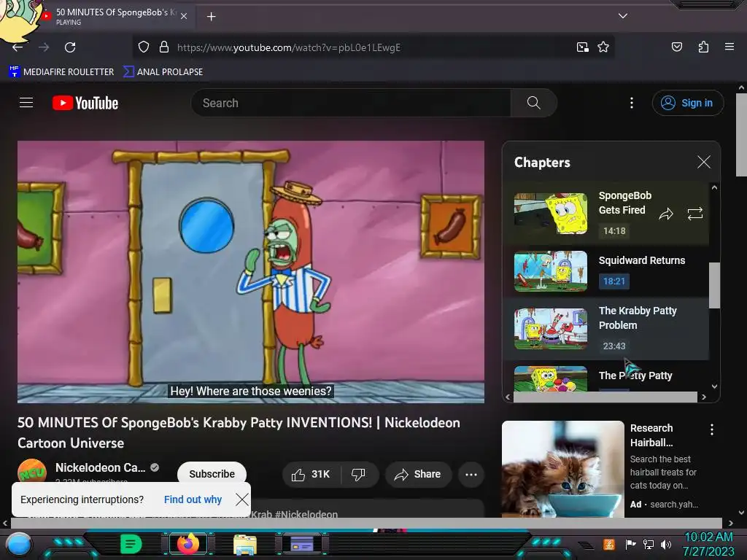Subscribe to the Nickelodeon channel
The width and height of the screenshot is (747, 560).
(212, 474)
